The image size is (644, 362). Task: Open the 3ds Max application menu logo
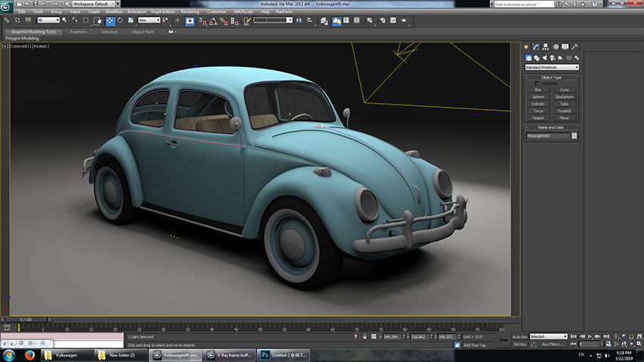pos(6,6)
